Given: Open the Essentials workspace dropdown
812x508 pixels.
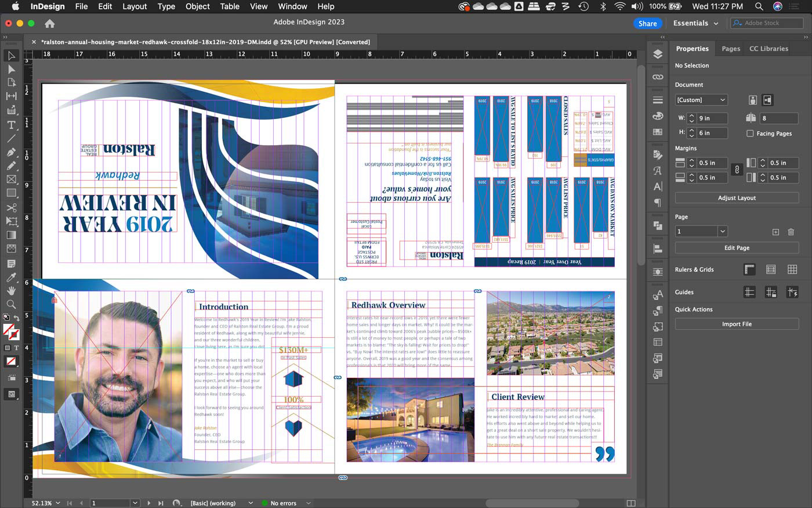Looking at the screenshot, I should click(x=696, y=23).
